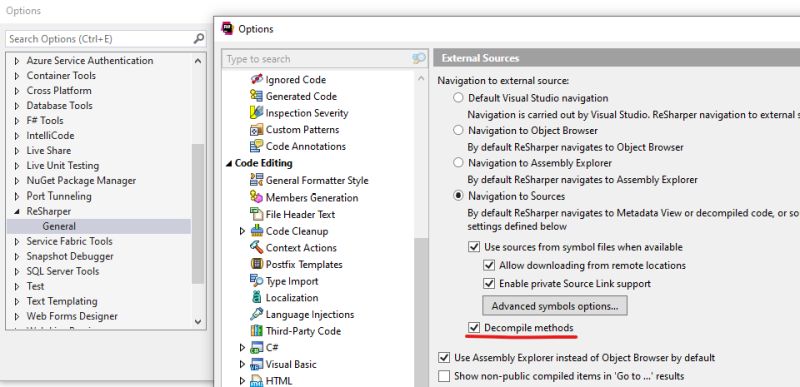Click the ReSharper options tree scrollbar thumb
Screen dimensions: 800x387
421,312
